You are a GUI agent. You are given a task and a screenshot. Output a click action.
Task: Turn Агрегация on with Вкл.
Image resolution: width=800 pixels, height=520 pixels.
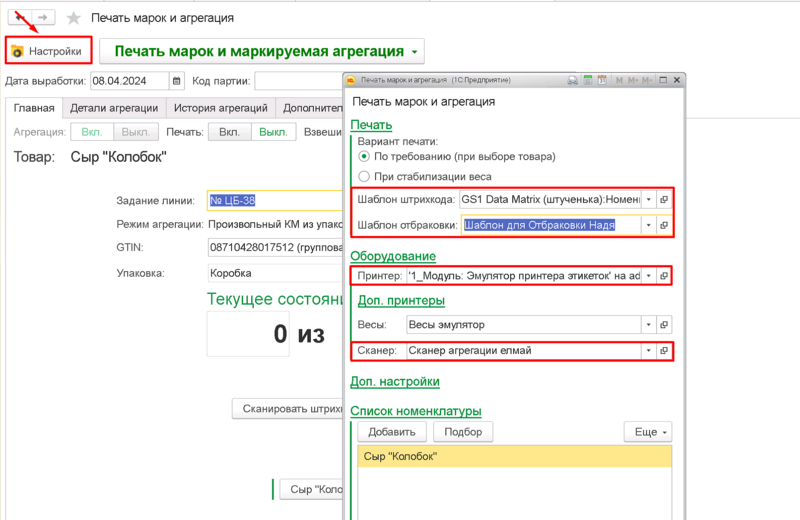(92, 132)
